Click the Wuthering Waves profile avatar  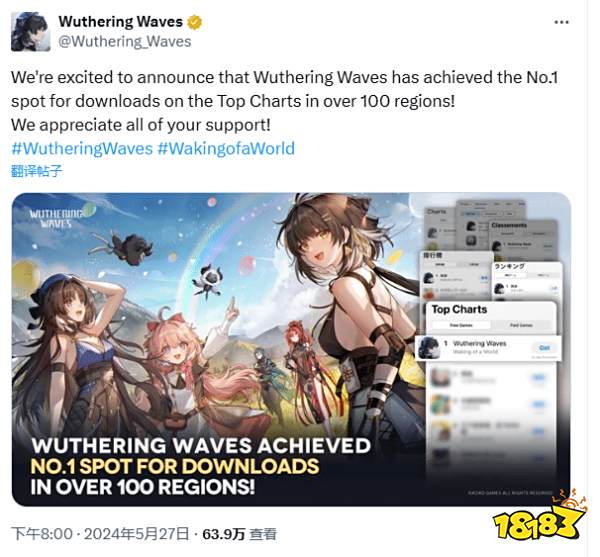pyautogui.click(x=31, y=32)
